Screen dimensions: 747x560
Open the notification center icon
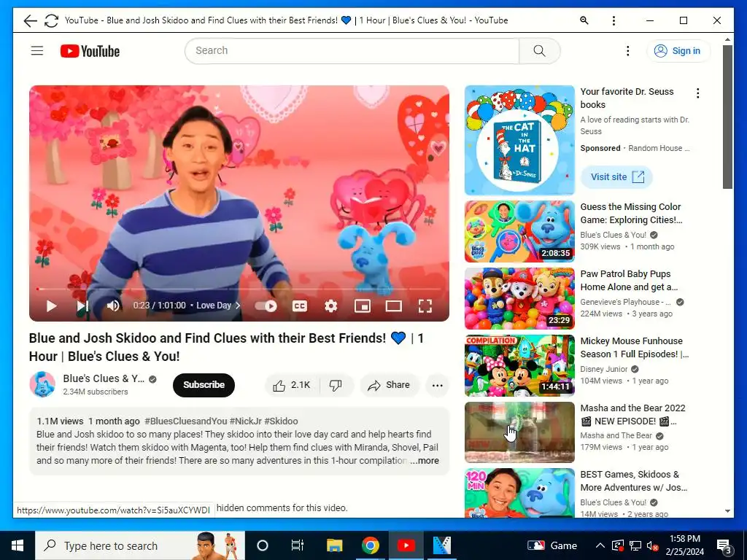(x=724, y=546)
